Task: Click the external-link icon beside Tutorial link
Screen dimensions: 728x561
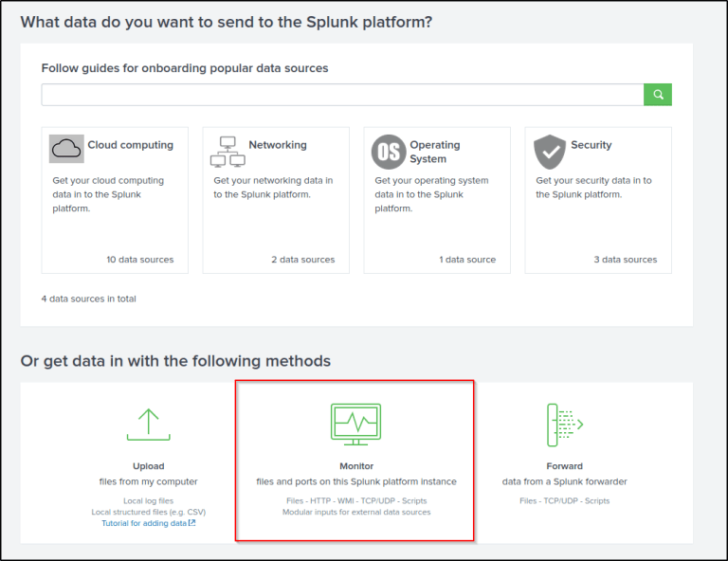Action: (192, 522)
